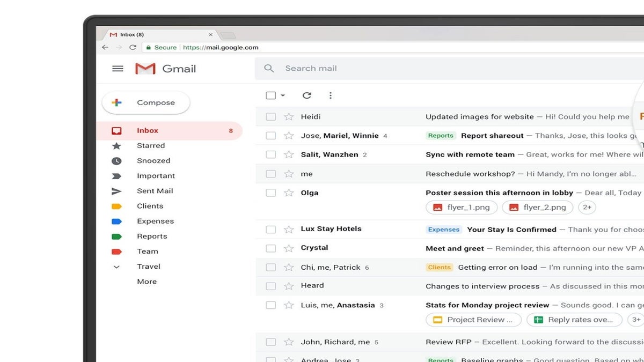Switch to the Inbox (8) browser tab
Image resolution: width=644 pixels, height=362 pixels.
point(156,35)
